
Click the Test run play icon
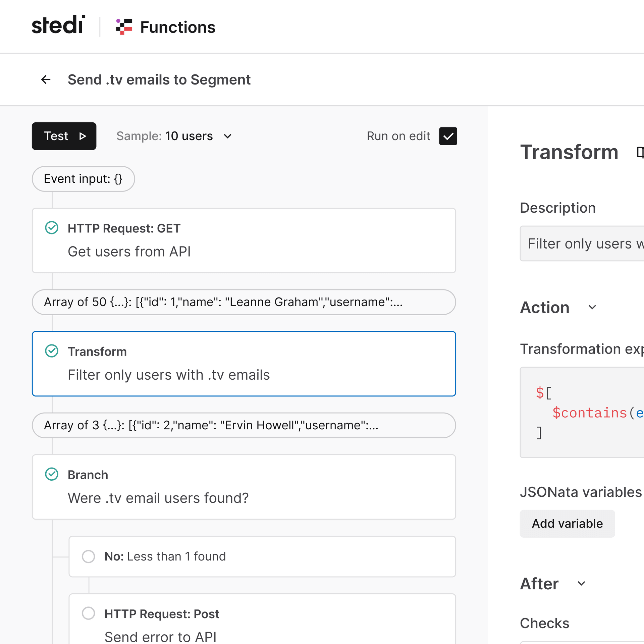[x=83, y=136]
